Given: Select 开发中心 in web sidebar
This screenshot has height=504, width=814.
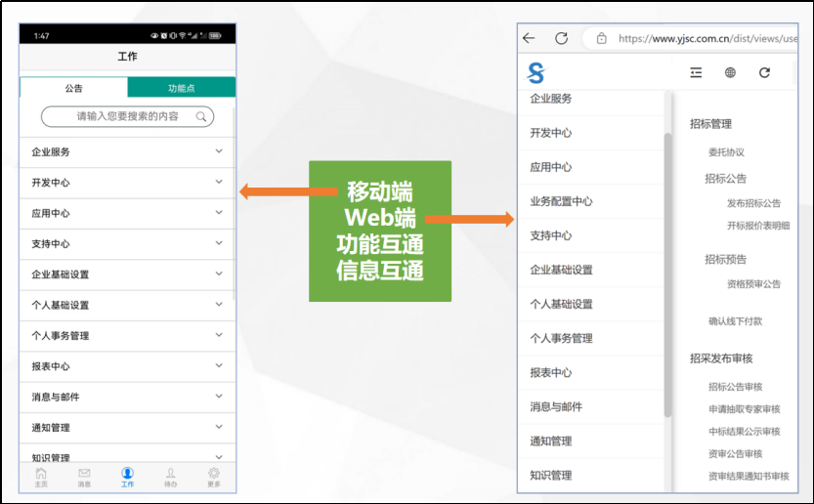Looking at the screenshot, I should (551, 133).
